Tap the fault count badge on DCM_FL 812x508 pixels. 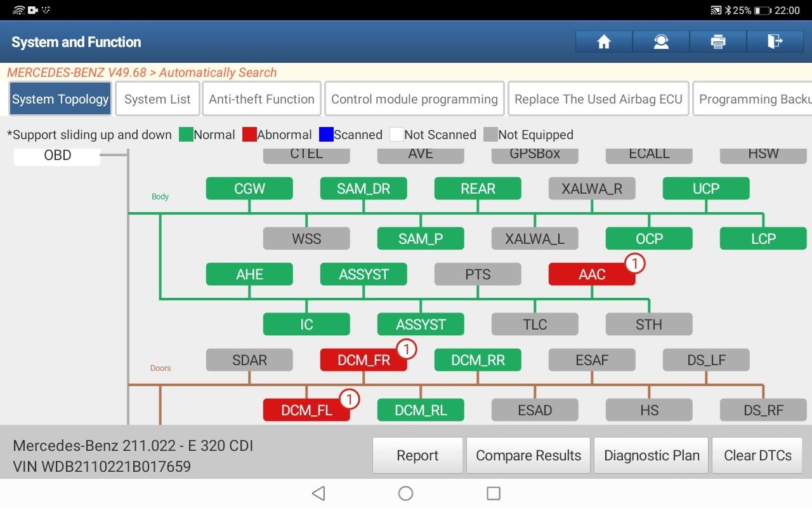[350, 399]
